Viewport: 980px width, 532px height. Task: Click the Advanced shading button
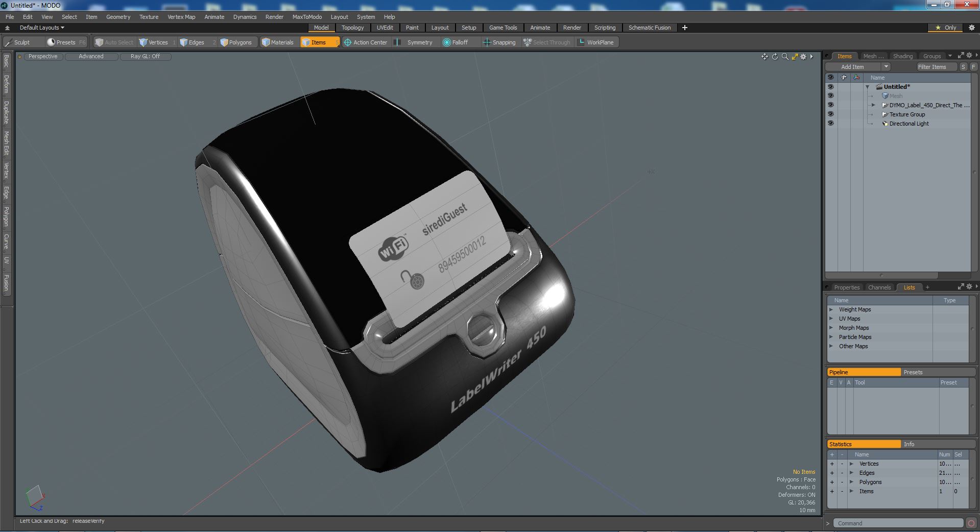91,57
